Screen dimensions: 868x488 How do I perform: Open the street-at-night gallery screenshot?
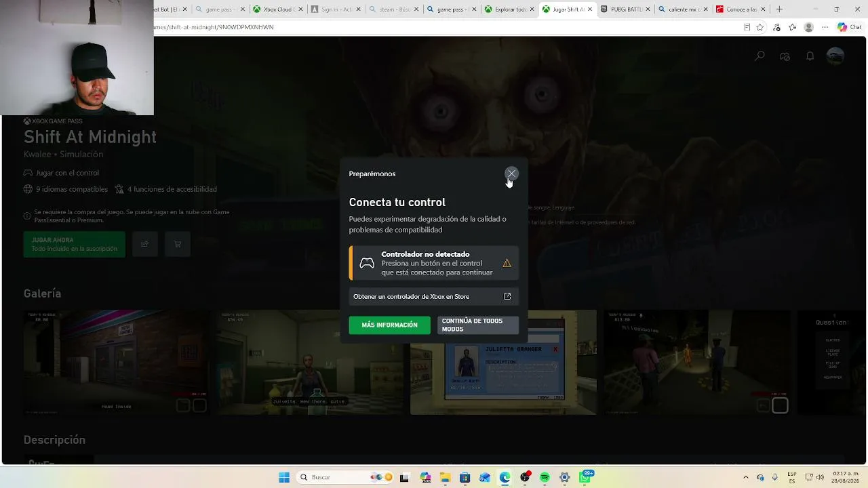point(697,363)
